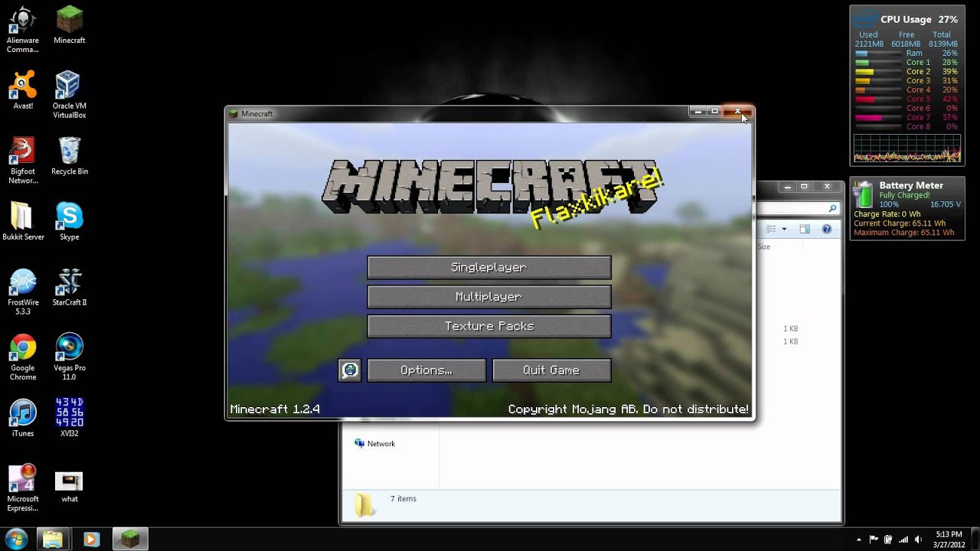
Task: Close the Explorer window behind Minecraft
Action: click(x=826, y=187)
